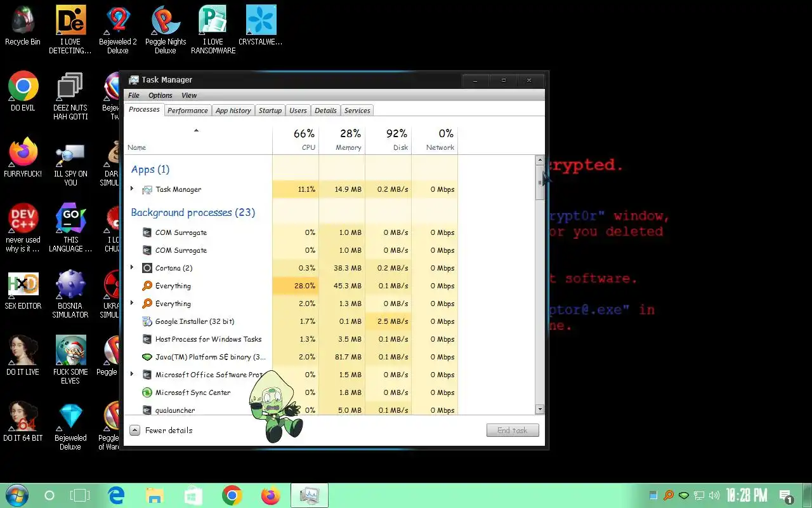Expand the Cortana (2) process group
Screen dimensions: 812x508
tap(132, 267)
